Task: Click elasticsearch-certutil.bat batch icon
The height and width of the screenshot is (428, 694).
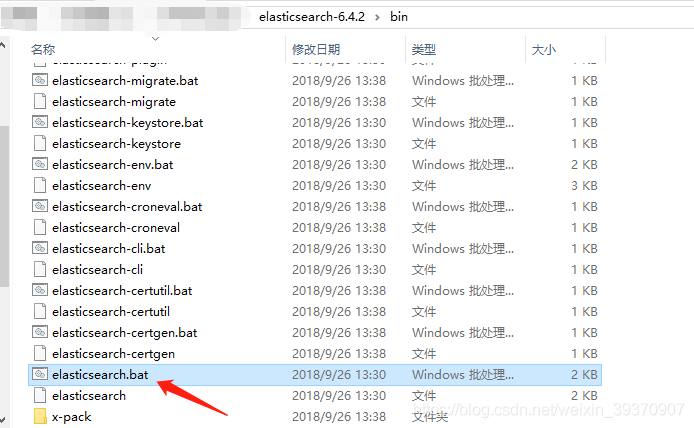Action: 40,290
